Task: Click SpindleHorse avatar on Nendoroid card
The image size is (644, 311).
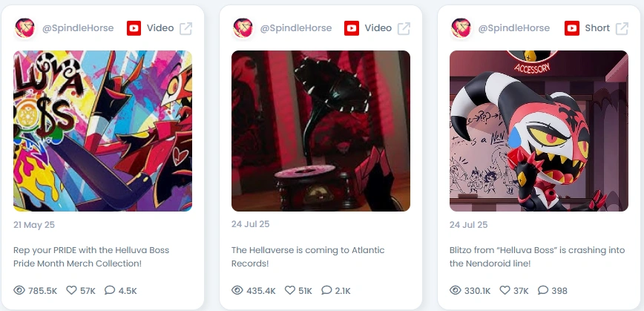Action: coord(461,28)
